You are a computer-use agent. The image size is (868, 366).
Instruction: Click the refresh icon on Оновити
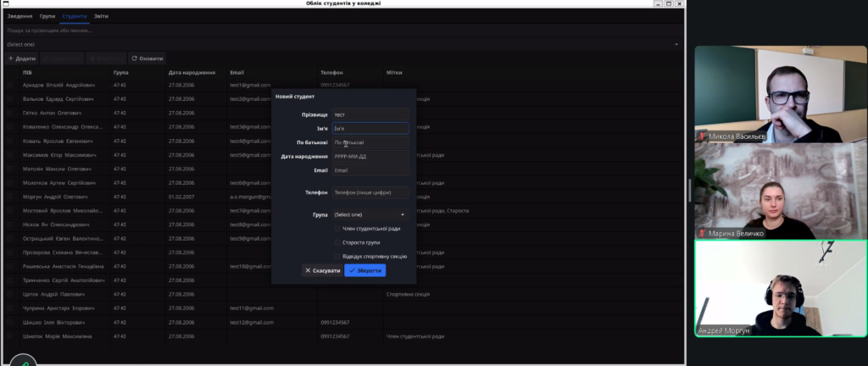click(134, 58)
